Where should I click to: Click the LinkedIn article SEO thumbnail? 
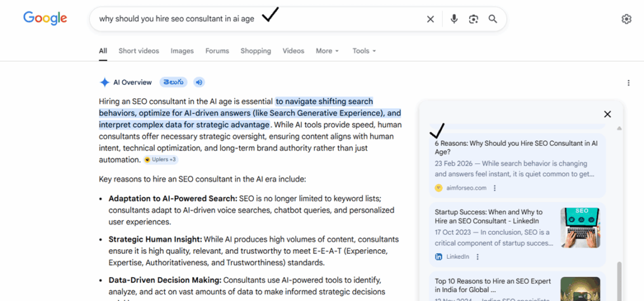point(580,228)
